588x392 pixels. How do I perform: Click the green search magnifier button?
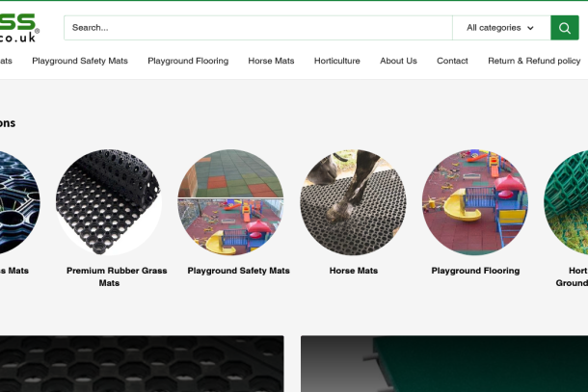[x=564, y=28]
